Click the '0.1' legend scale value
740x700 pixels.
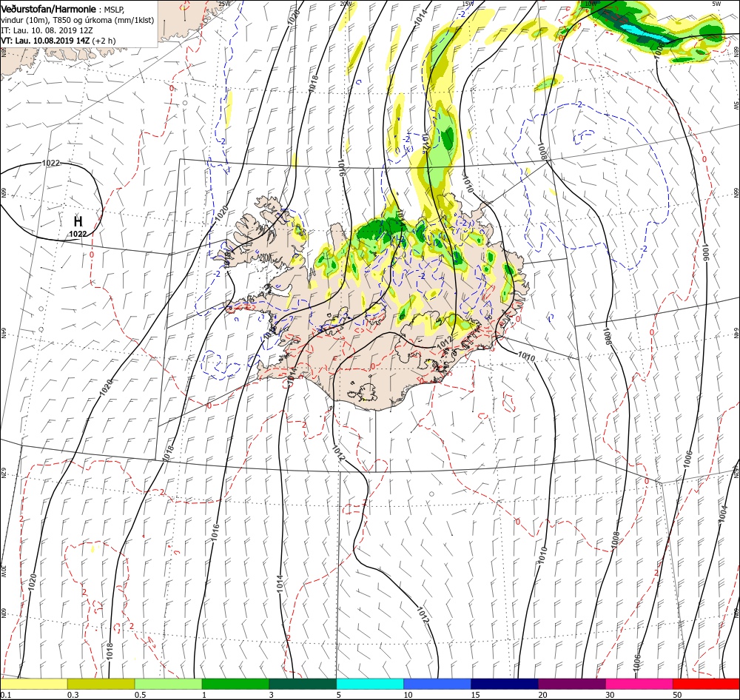[x=5, y=695]
